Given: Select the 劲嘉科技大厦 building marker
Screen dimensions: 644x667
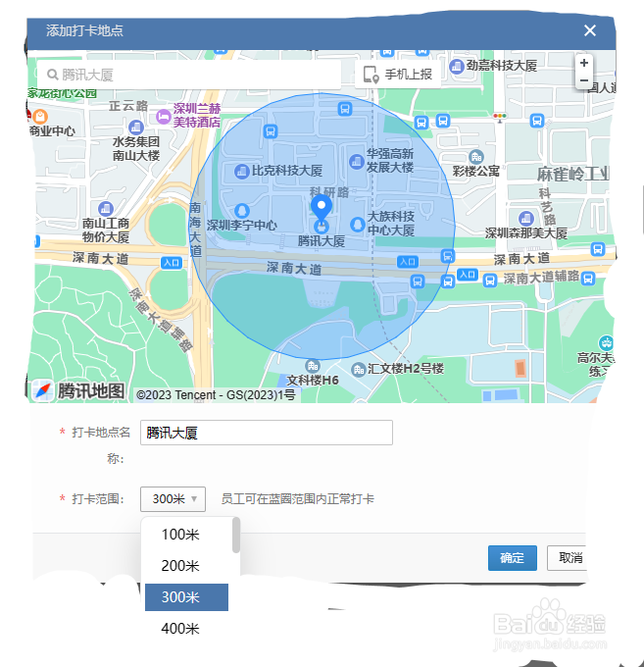Looking at the screenshot, I should point(457,67).
